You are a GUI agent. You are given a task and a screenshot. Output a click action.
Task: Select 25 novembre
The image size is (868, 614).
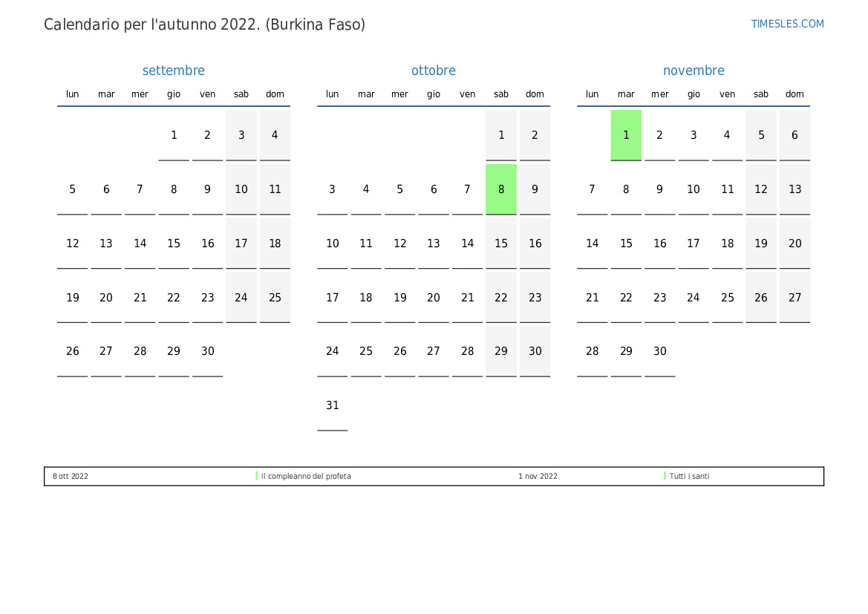[728, 298]
